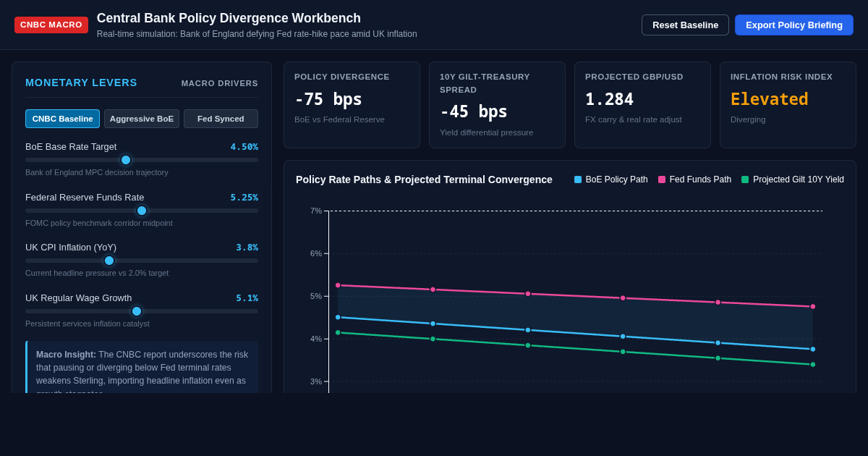Click the first Fed Funds Path data point
Screen dimensions: 868x456
click(338, 285)
